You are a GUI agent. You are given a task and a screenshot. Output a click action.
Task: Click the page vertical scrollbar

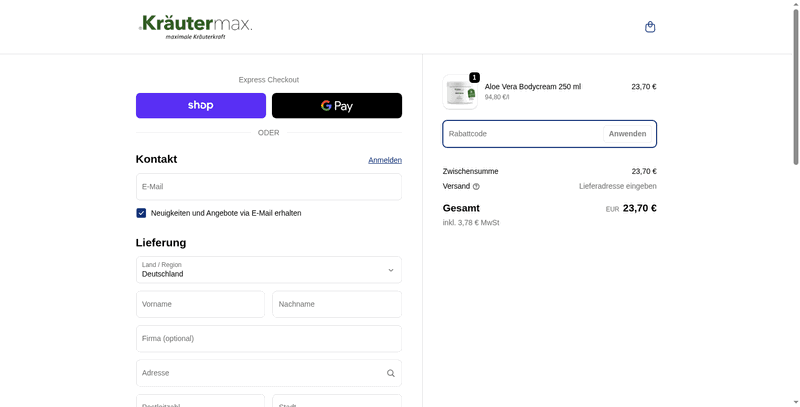[x=795, y=87]
